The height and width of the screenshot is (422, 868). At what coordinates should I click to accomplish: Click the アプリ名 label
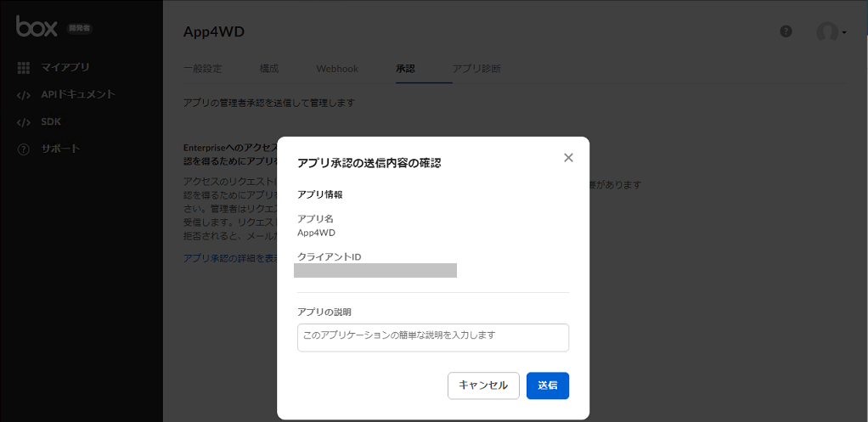click(316, 219)
